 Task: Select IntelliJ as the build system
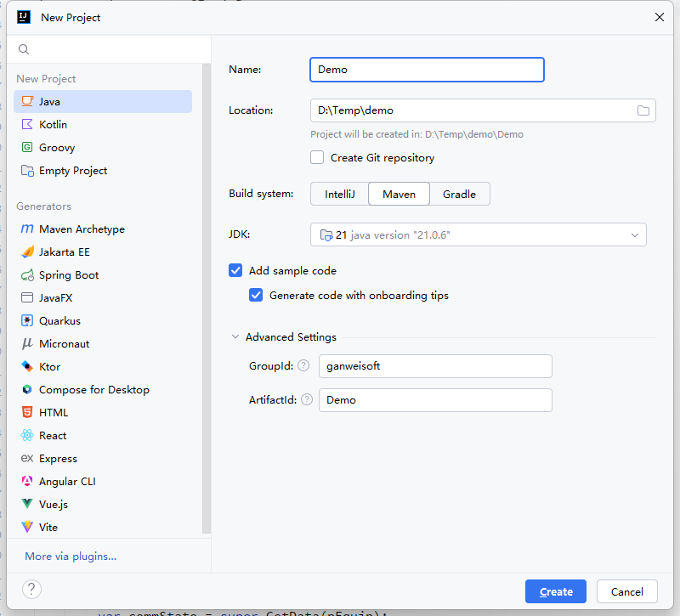[x=339, y=195]
